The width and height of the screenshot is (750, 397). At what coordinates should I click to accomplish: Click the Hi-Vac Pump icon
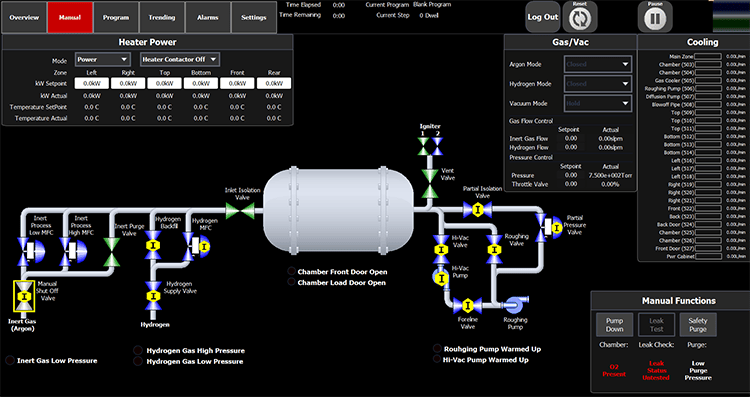[441, 277]
